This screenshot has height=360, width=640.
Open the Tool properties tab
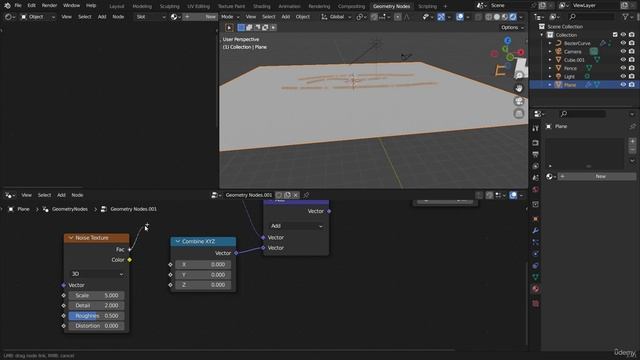pos(536,129)
